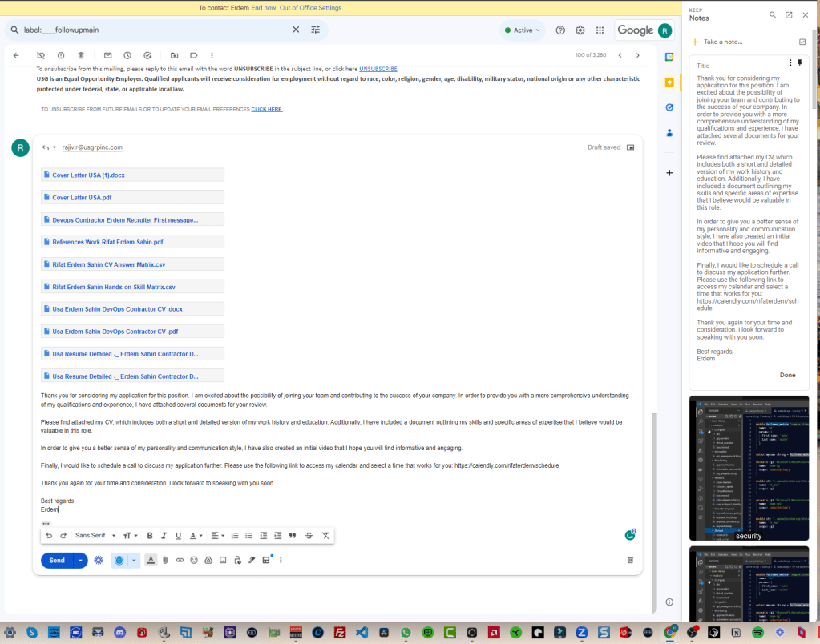
Task: Open text color dropdown
Action: [x=196, y=535]
